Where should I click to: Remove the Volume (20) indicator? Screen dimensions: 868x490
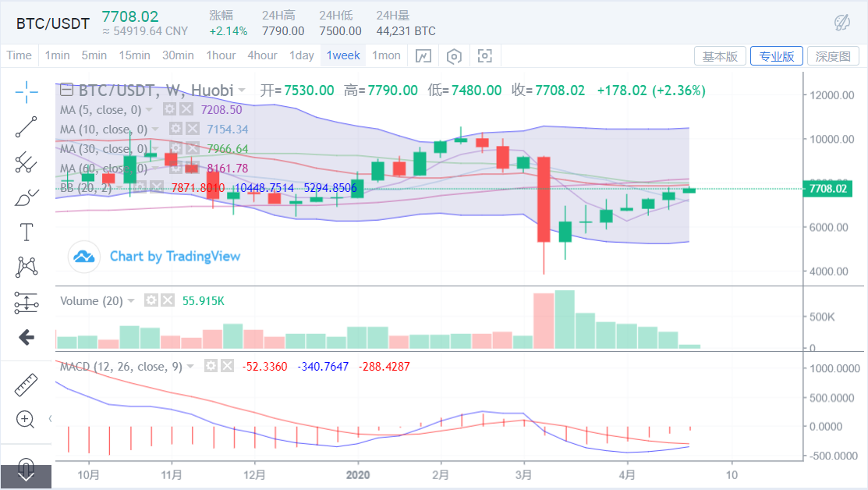point(168,300)
